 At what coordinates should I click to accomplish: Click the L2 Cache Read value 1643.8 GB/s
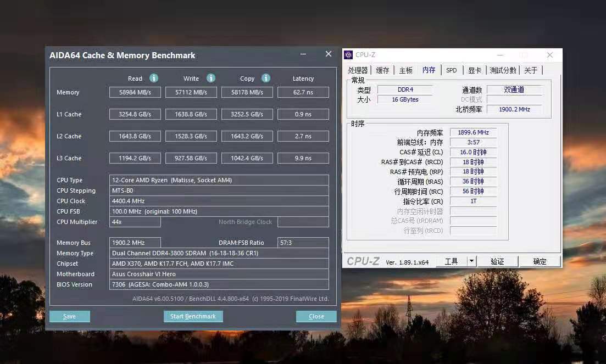click(x=135, y=136)
